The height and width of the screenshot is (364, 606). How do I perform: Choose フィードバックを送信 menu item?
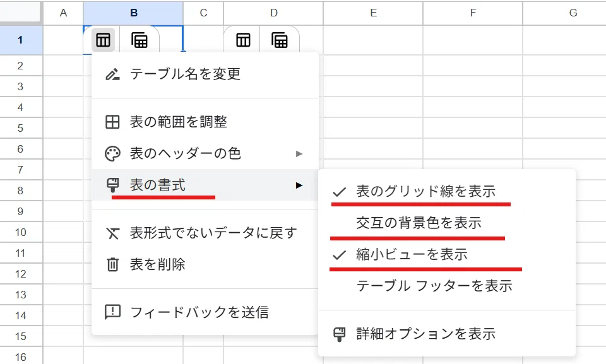tap(205, 312)
